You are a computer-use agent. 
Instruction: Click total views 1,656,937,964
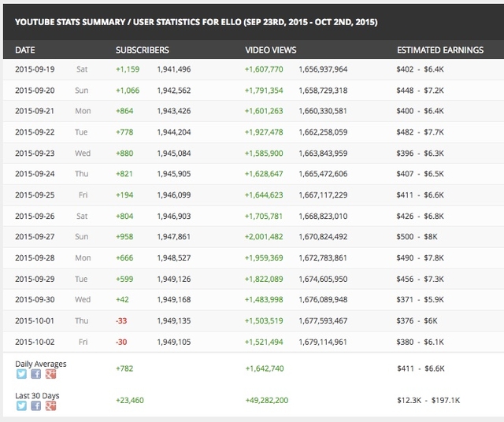[323, 69]
